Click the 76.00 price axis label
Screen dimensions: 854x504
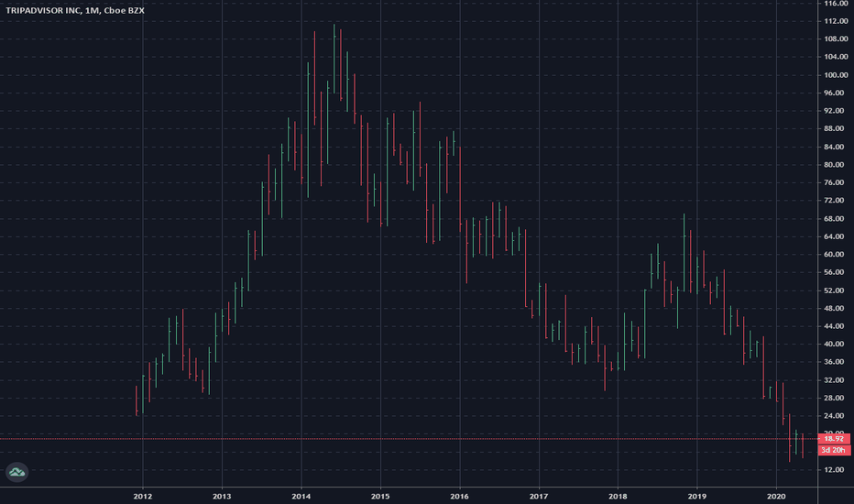pyautogui.click(x=836, y=182)
